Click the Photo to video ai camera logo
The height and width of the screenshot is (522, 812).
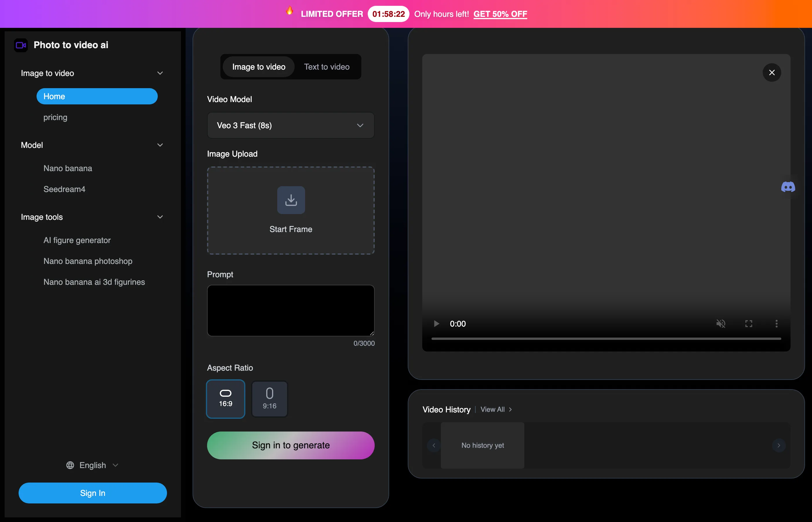(20, 45)
